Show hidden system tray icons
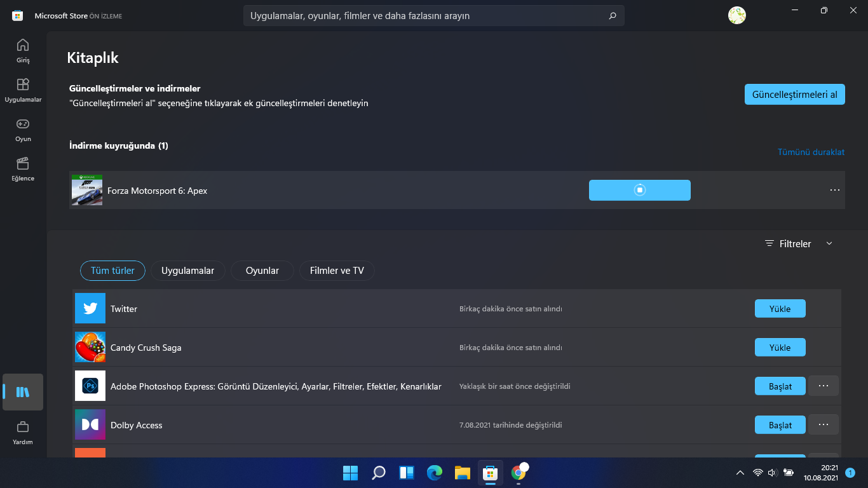The width and height of the screenshot is (868, 488). (740, 473)
